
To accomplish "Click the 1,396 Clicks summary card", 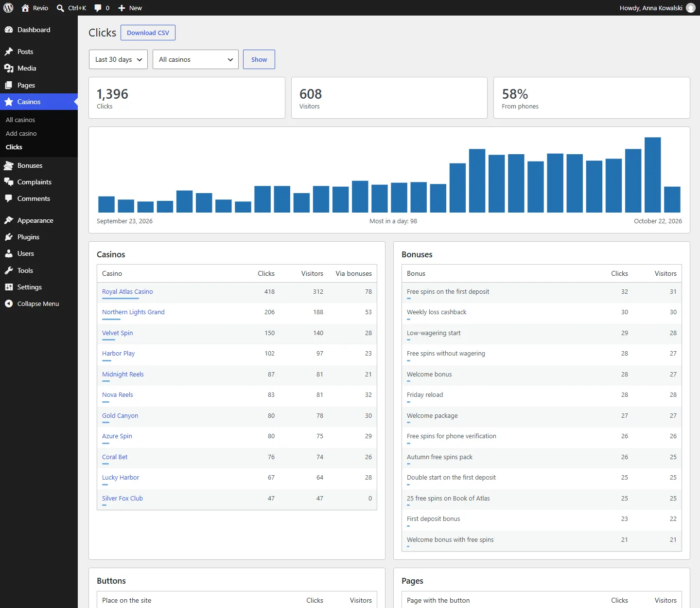I will [187, 98].
